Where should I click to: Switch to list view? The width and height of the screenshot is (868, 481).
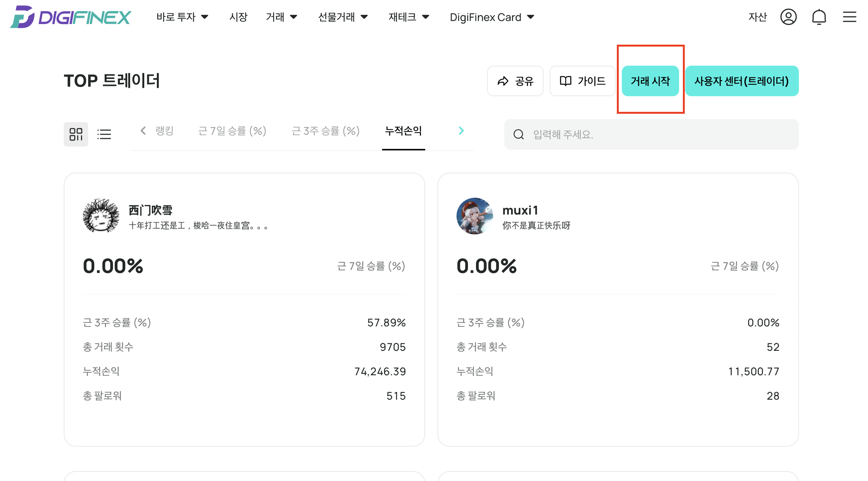pyautogui.click(x=104, y=134)
